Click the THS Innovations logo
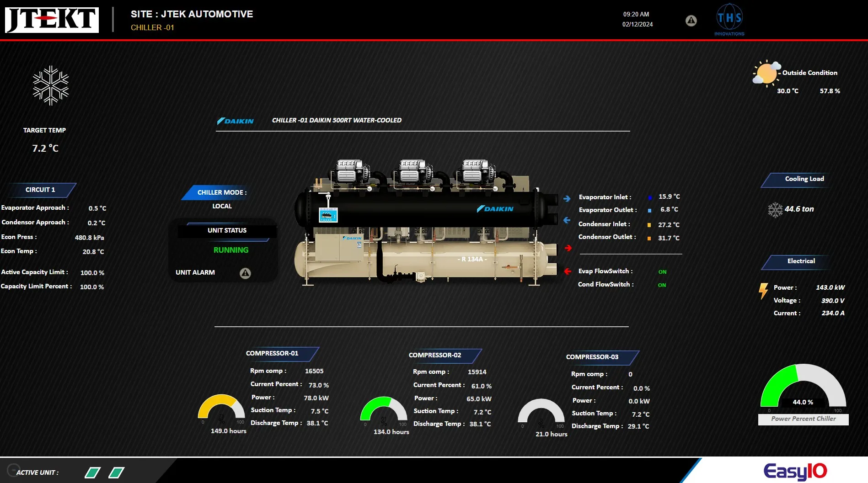 click(x=729, y=20)
